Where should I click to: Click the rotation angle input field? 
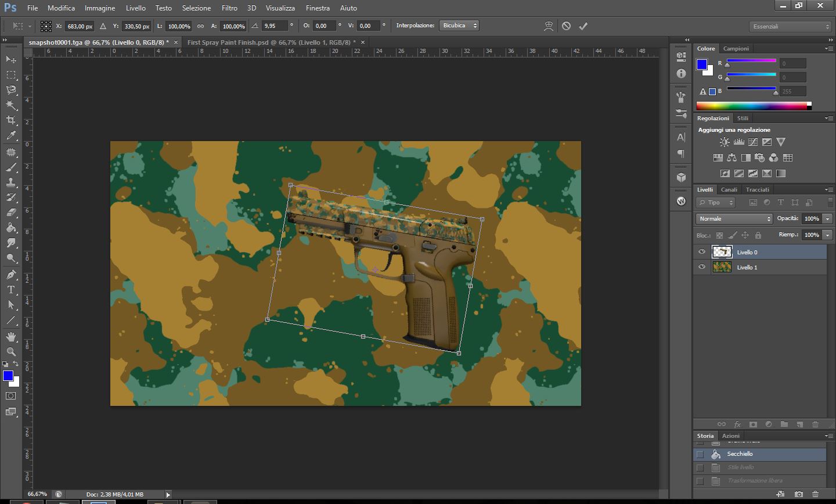click(275, 26)
